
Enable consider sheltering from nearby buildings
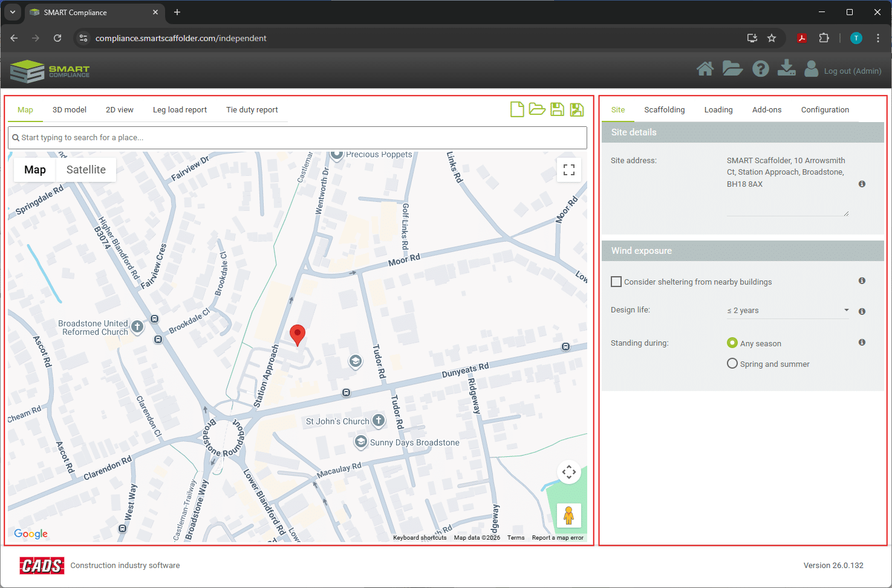coord(616,282)
